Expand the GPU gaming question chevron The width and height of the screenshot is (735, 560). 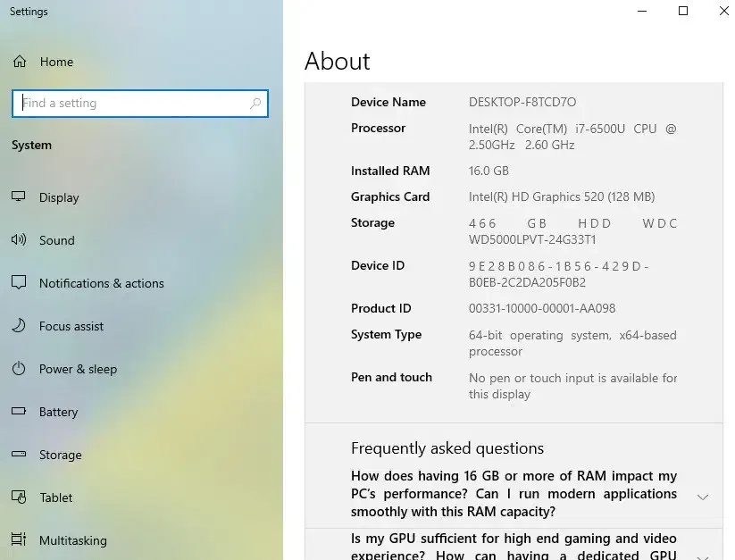703,555
